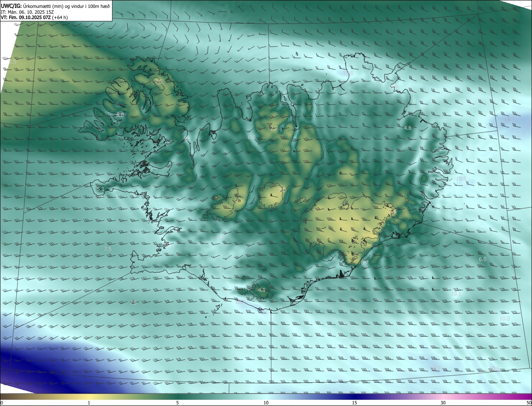Screen dimensions: 532x406
Task: Click the 'UWC/IG:' bold title label
Action: tap(11, 6)
